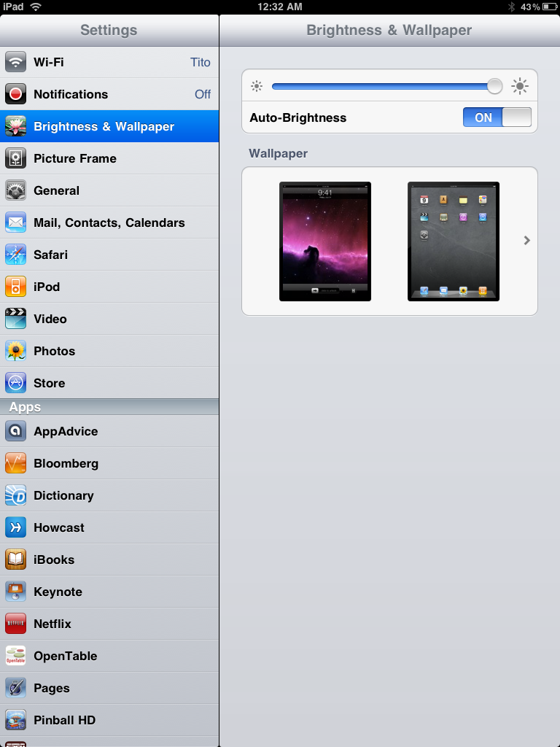Tap the Video clapperboard icon
This screenshot has width=560, height=747.
coord(16,319)
